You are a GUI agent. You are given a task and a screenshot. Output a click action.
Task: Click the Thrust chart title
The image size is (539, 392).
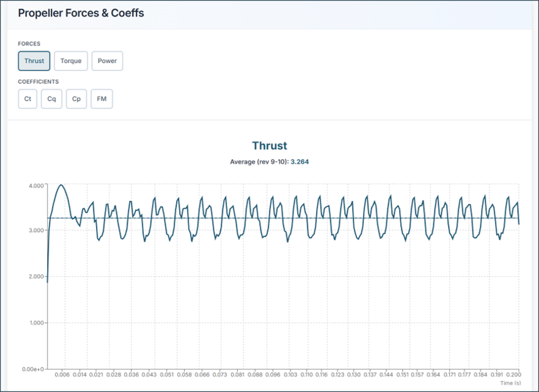(x=269, y=146)
